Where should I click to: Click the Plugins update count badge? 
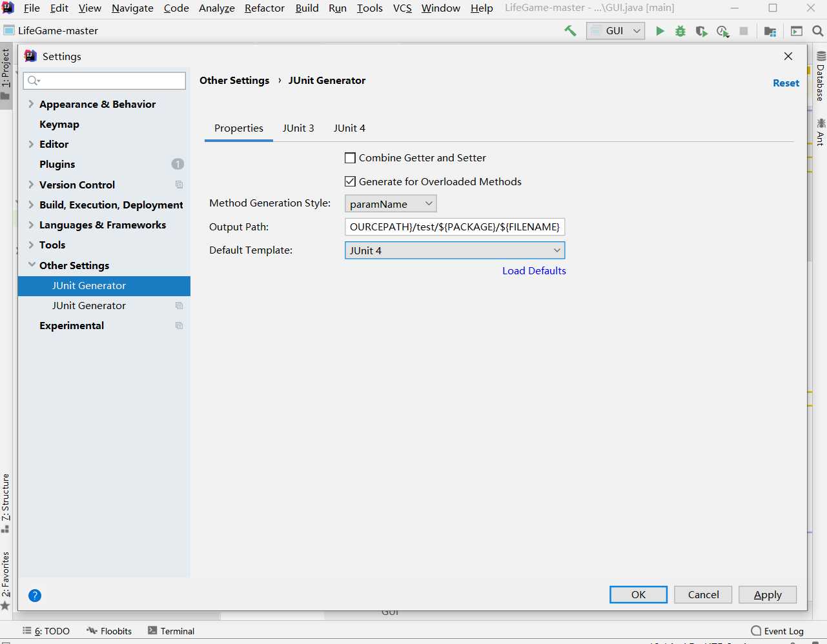coord(178,164)
